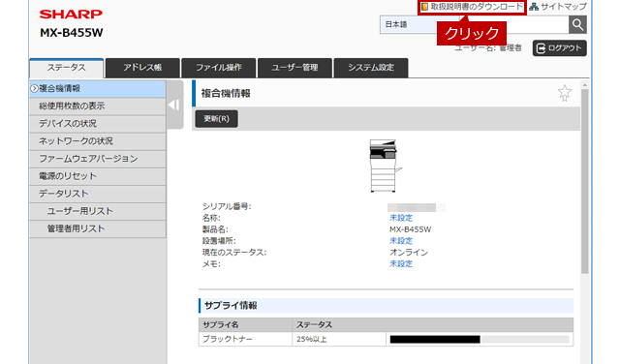
Task: Click the vertical scrollbar of content pane
Action: (x=585, y=182)
